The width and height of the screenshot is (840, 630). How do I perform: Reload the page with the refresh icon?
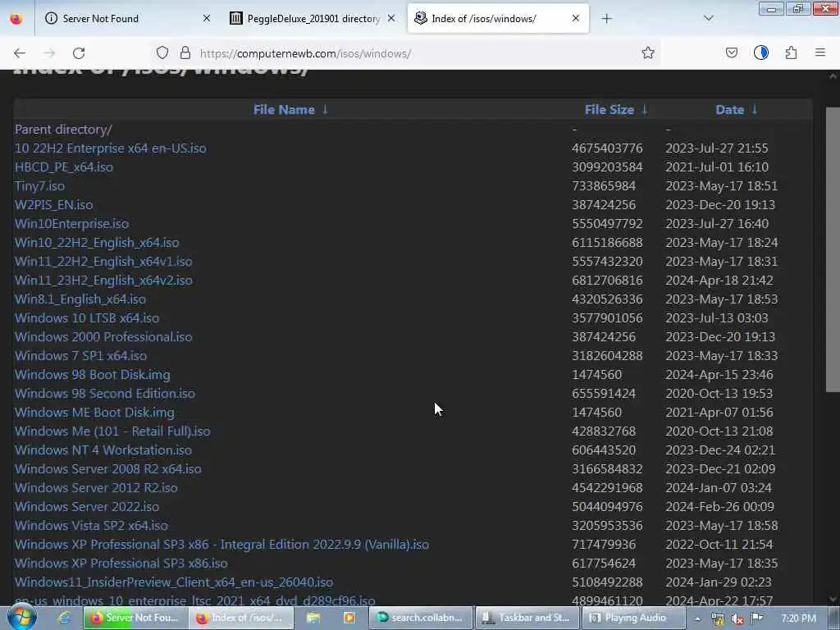click(x=79, y=53)
